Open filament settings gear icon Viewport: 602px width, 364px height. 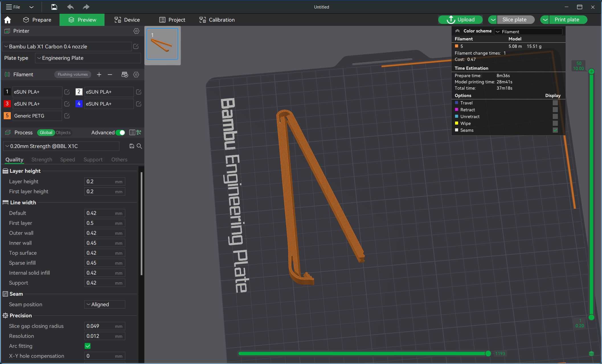(136, 75)
